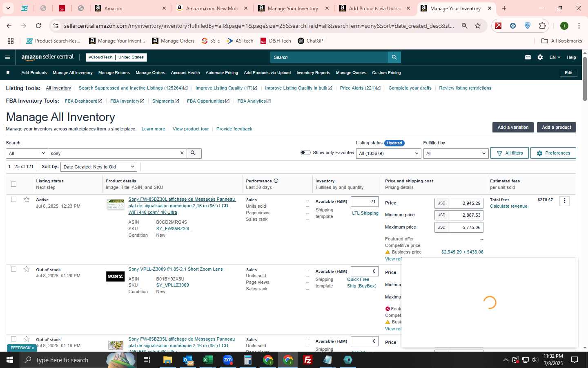Screen dimensions: 588x368
Task: Open Listing status 'All (133679)' dropdown
Action: tap(388, 153)
